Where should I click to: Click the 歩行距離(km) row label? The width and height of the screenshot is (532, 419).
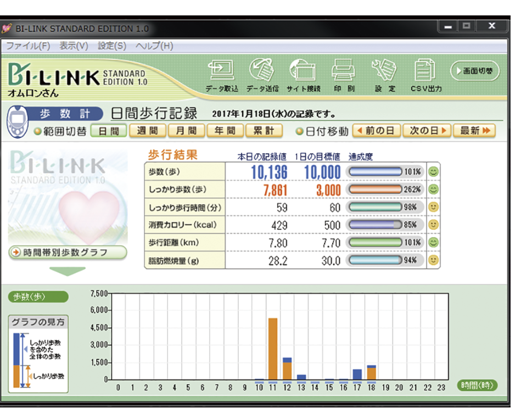coord(173,242)
